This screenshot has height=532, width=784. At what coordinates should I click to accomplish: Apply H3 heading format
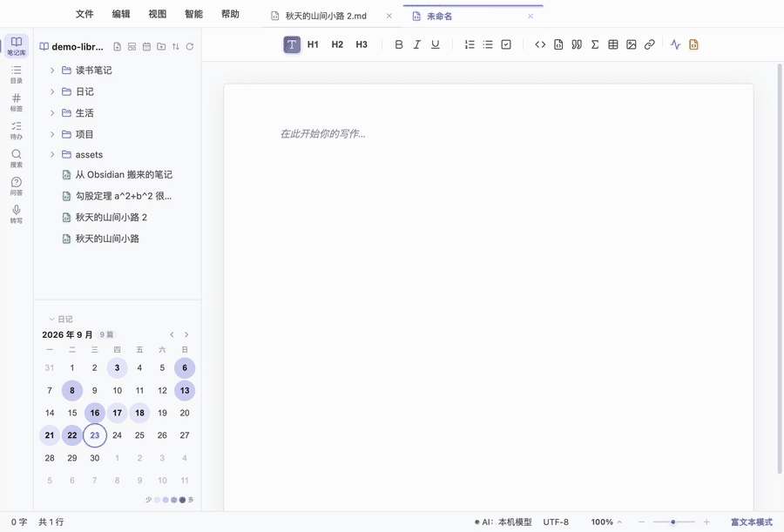362,44
